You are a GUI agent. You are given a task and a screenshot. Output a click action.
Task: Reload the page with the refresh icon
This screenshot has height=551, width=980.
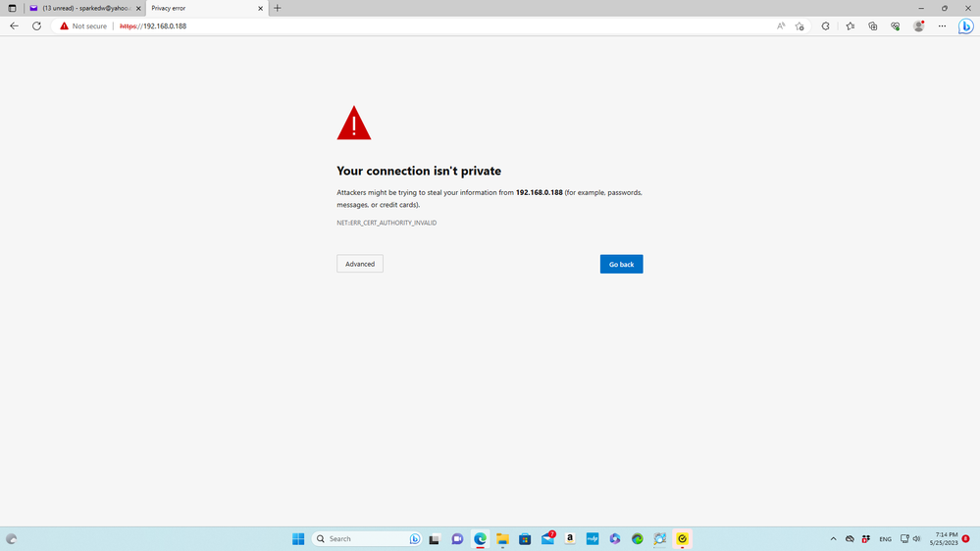[37, 26]
